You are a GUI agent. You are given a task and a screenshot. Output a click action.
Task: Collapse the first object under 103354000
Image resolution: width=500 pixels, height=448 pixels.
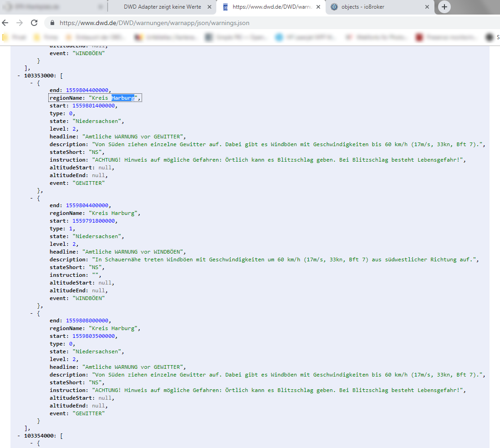[31, 443]
